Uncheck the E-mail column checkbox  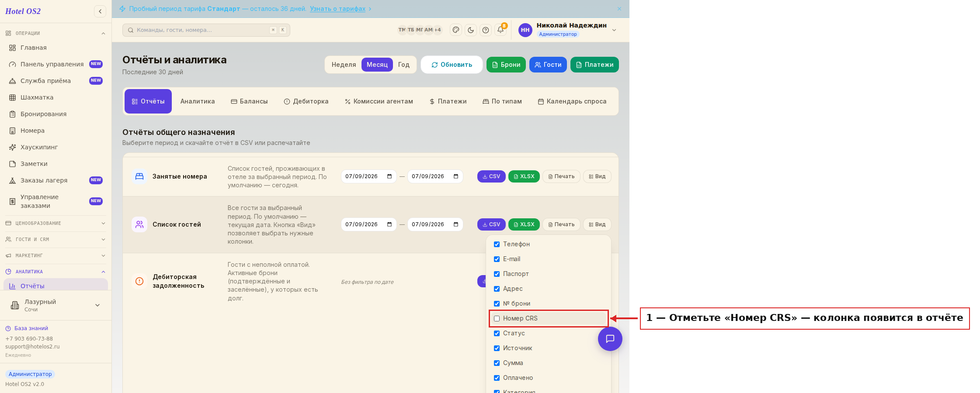pyautogui.click(x=497, y=259)
